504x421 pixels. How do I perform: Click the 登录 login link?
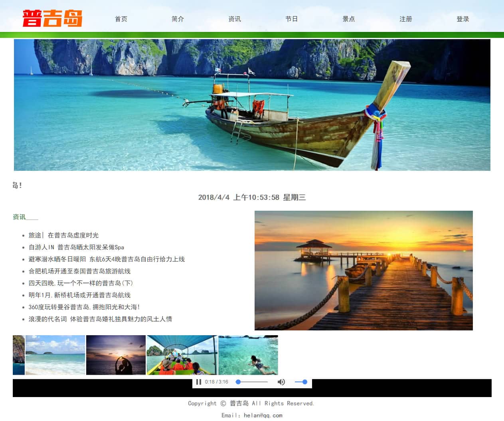(462, 19)
